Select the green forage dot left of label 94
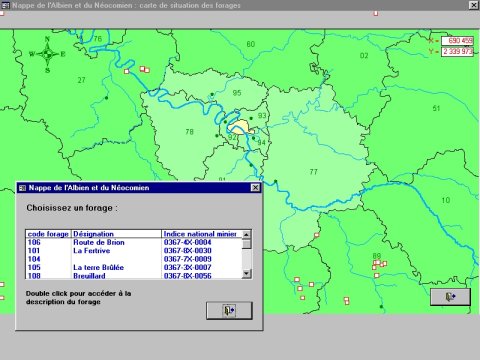 pos(253,138)
